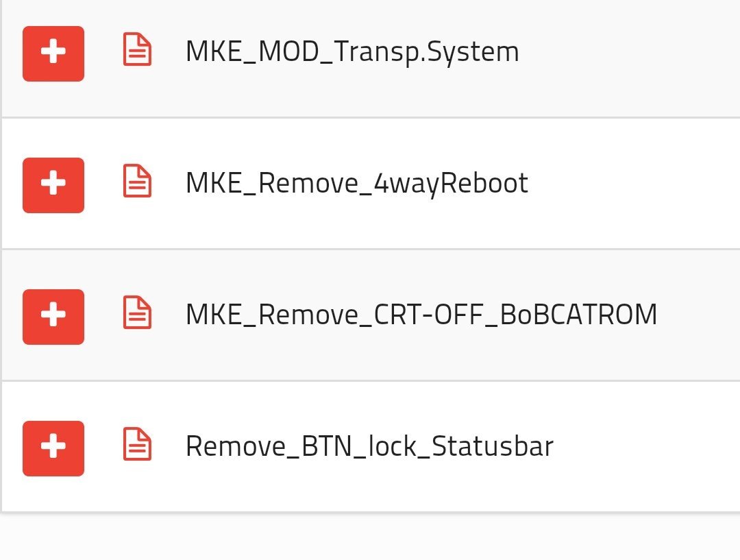Select the file icon next to MKE_Remove_4wayReboot
Viewport: 740px width, 560px height.
click(137, 181)
